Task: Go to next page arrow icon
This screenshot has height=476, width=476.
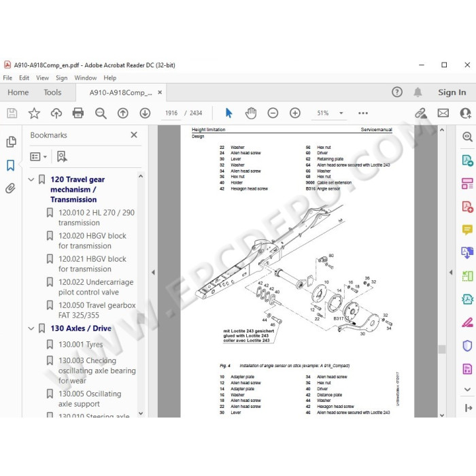Action: 145,114
